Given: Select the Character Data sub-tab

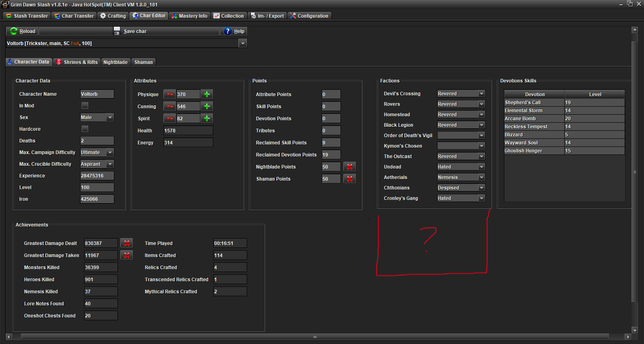Looking at the screenshot, I should pos(29,62).
